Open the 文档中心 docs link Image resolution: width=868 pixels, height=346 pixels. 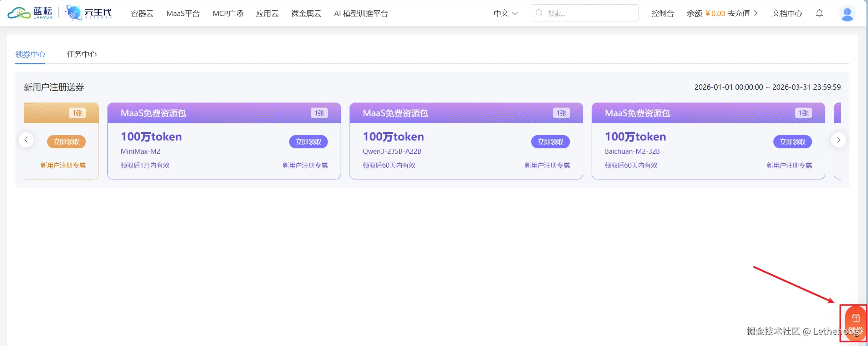pos(787,14)
